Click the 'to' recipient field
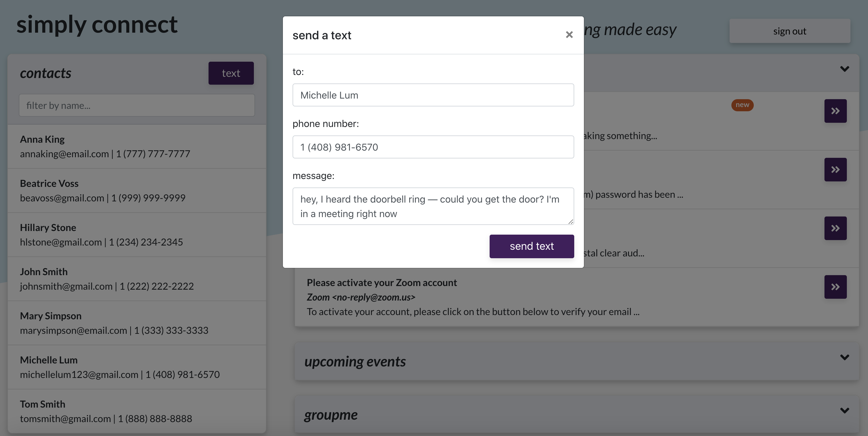 433,95
